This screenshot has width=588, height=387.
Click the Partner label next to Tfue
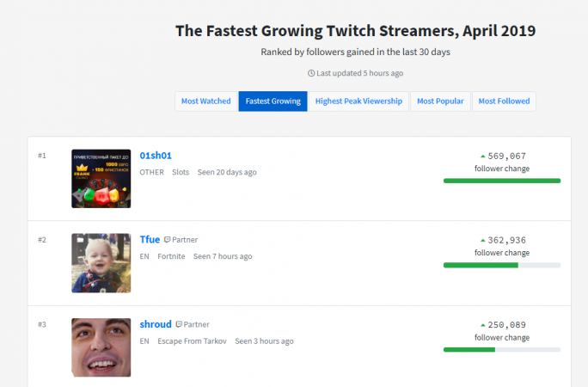(185, 240)
